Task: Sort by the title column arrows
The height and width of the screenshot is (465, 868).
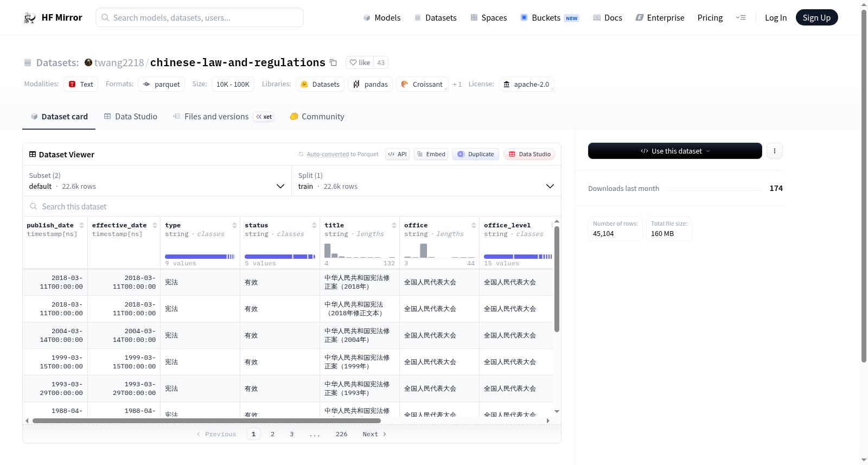Action: [394, 225]
